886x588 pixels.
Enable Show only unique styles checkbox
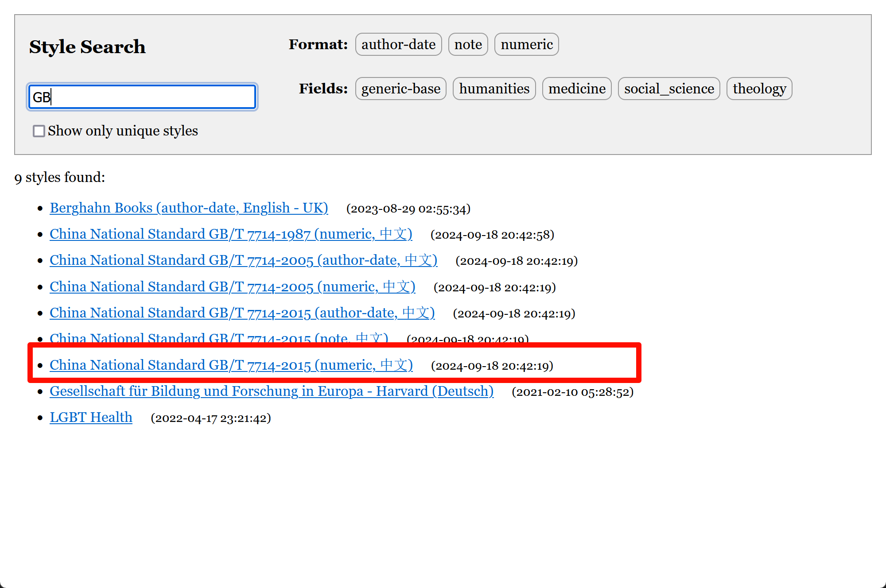pyautogui.click(x=39, y=131)
